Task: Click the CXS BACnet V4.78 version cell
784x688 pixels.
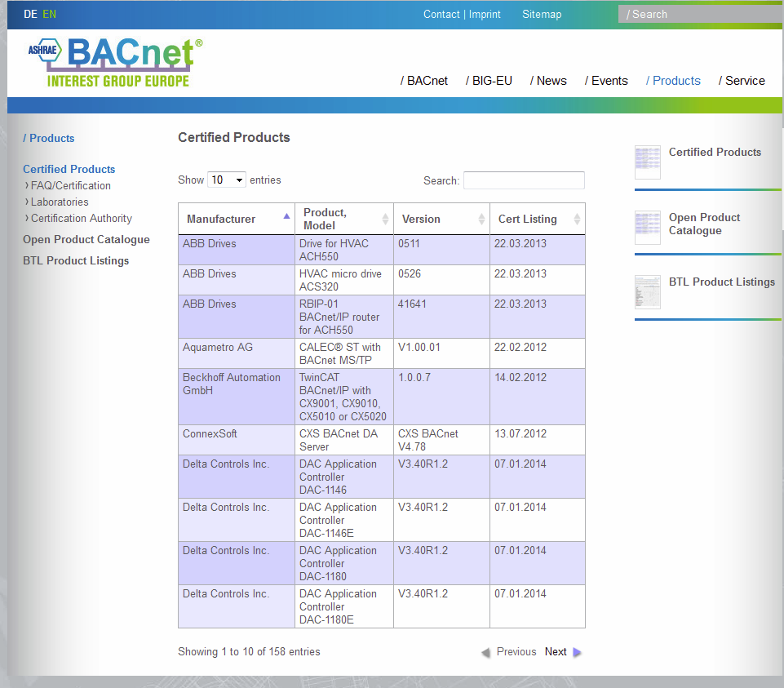Action: click(442, 440)
